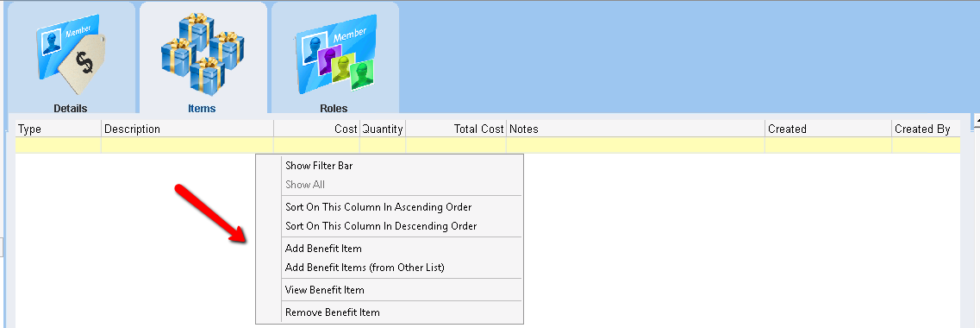The width and height of the screenshot is (980, 328).
Task: Click the Details member card icon
Action: (x=72, y=55)
